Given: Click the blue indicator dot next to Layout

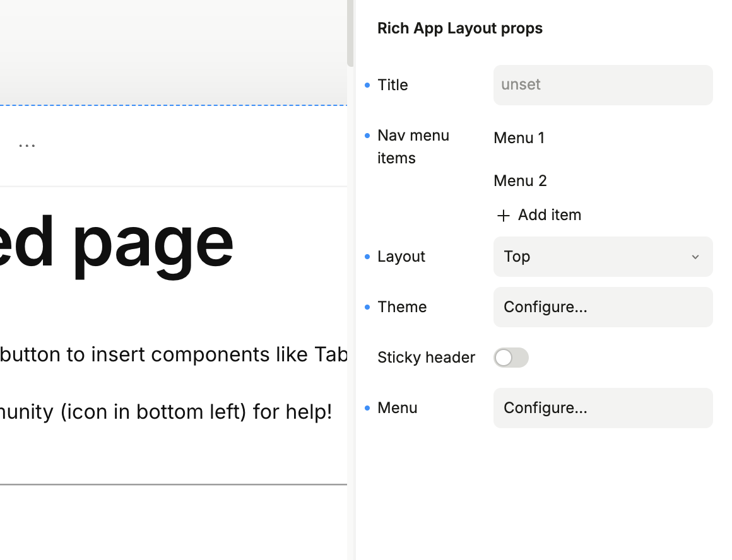Looking at the screenshot, I should (367, 257).
